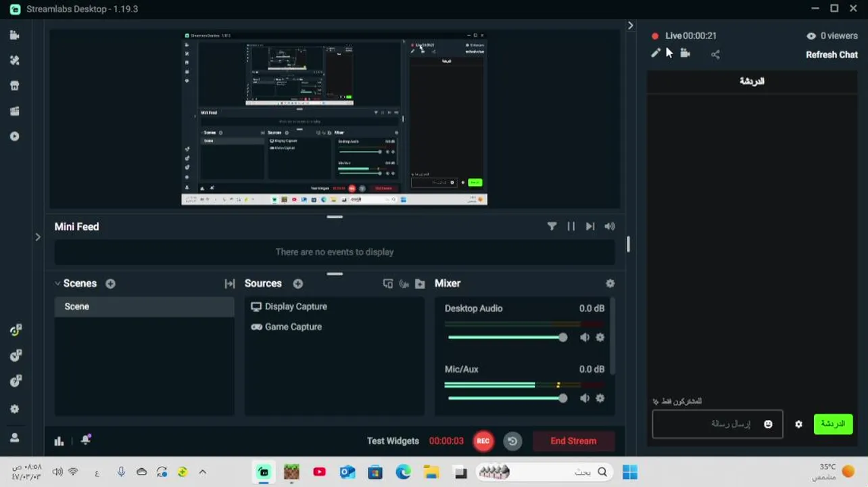Click Refresh Chat
Viewport: 868px width, 487px height.
[831, 55]
